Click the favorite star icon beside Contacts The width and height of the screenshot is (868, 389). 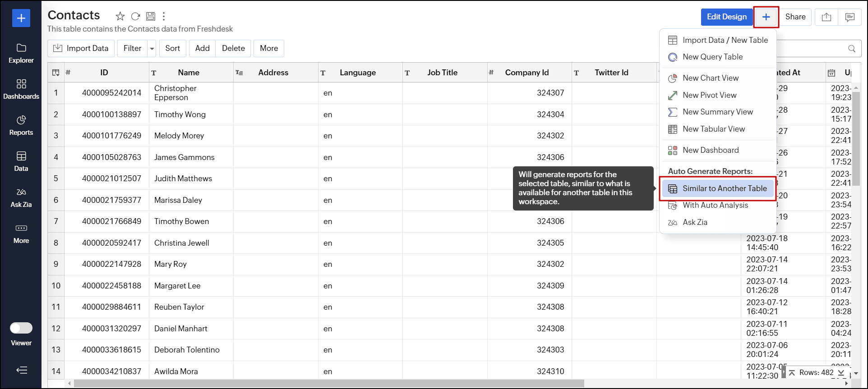(120, 17)
